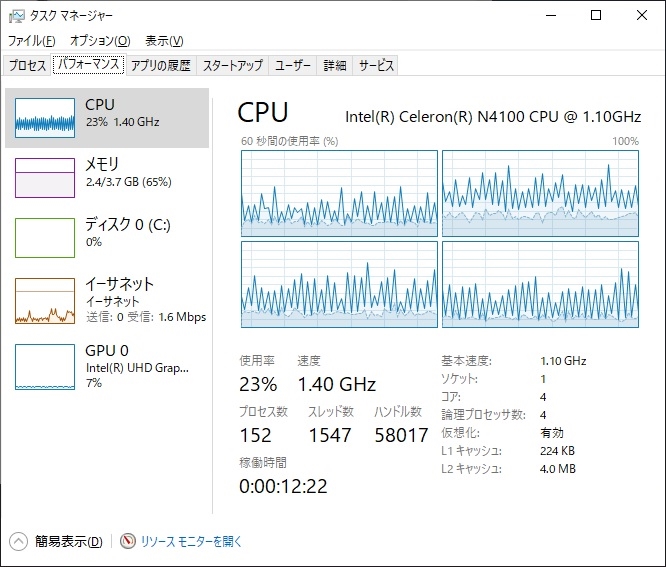666x567 pixels.
Task: Open the 詳細 tab
Action: [x=335, y=65]
